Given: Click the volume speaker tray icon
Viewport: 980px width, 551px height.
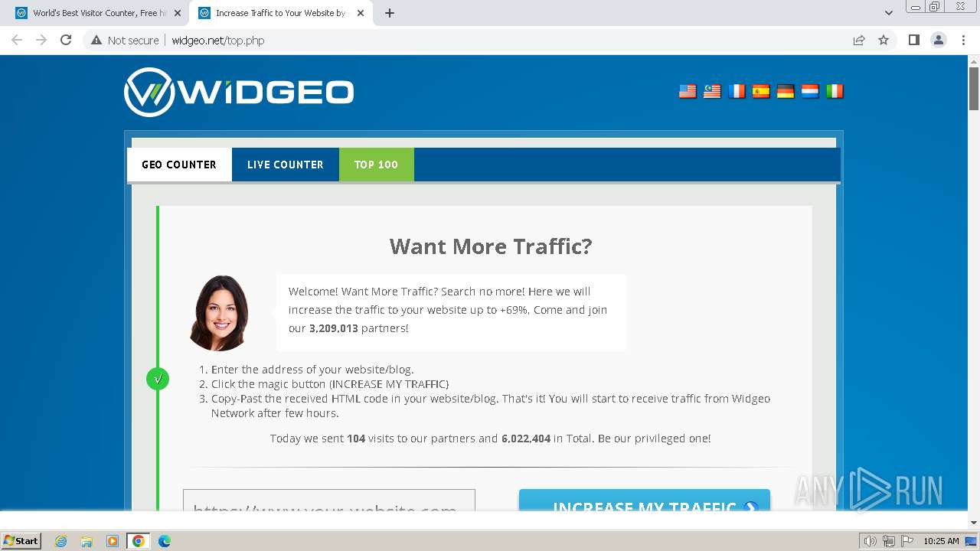Looking at the screenshot, I should [871, 541].
